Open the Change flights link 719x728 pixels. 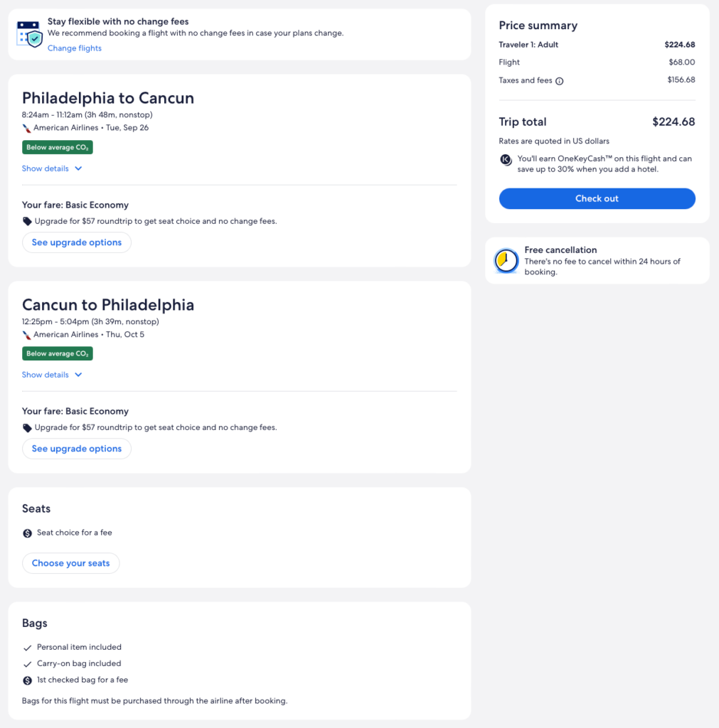pos(75,48)
